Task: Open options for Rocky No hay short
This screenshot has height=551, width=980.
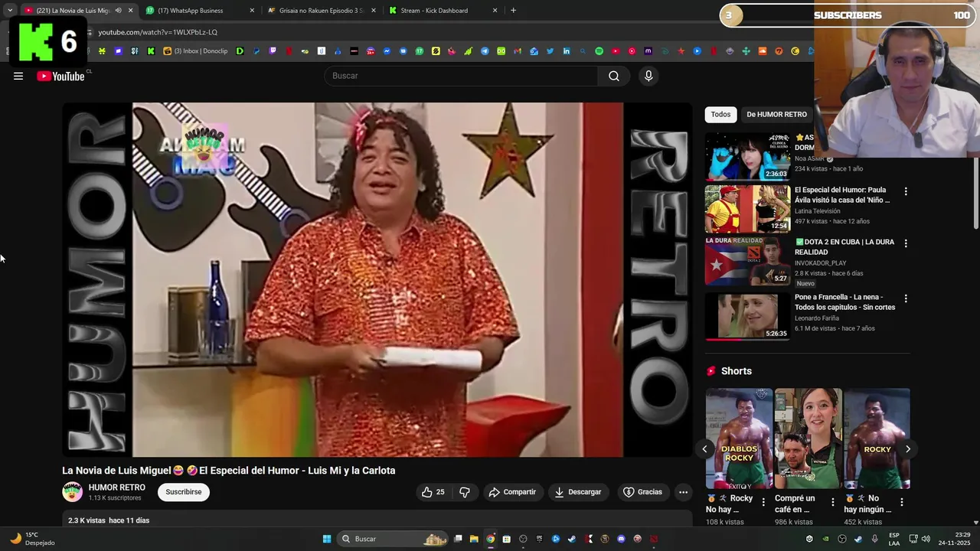Action: click(763, 502)
